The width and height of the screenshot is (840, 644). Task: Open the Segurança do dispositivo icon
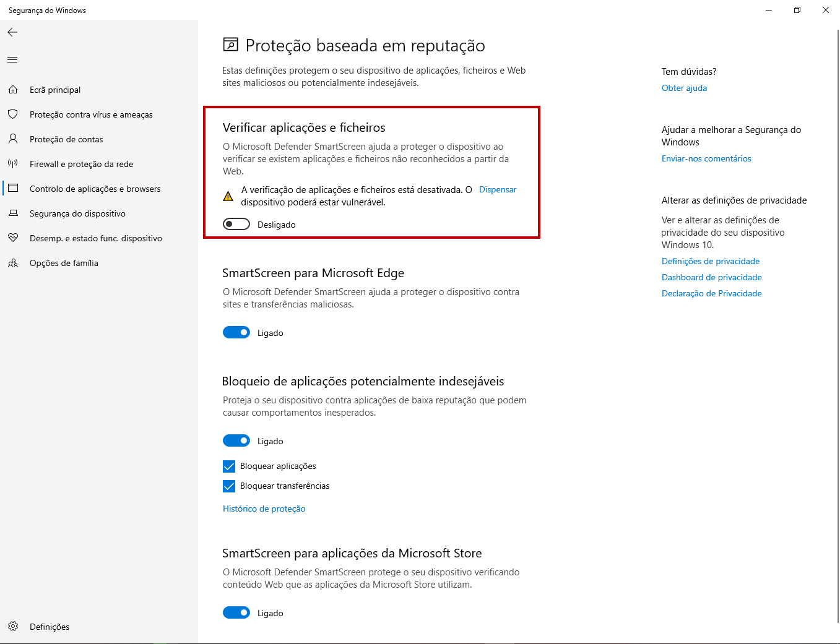[13, 213]
